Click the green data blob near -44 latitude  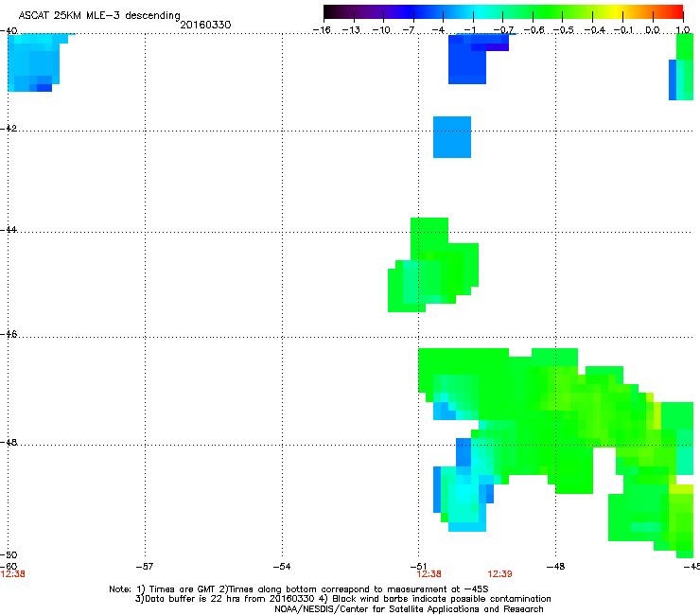[x=433, y=265]
